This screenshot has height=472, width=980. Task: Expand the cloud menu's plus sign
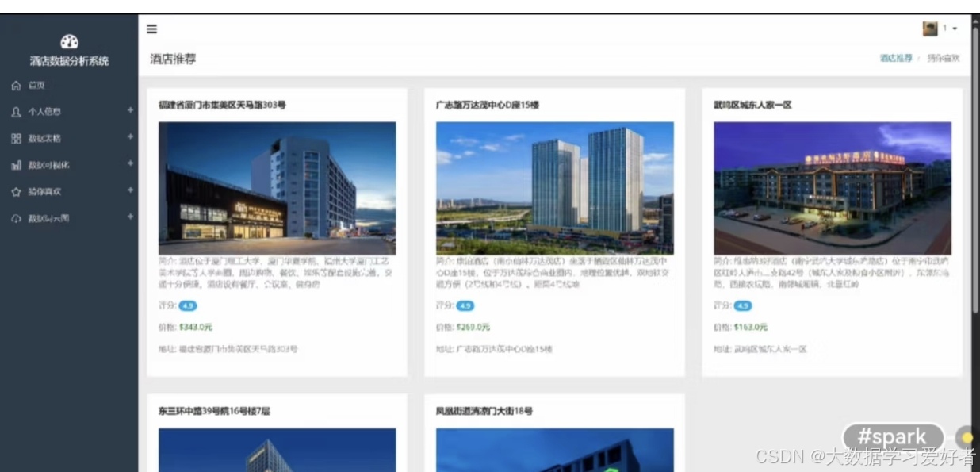130,217
